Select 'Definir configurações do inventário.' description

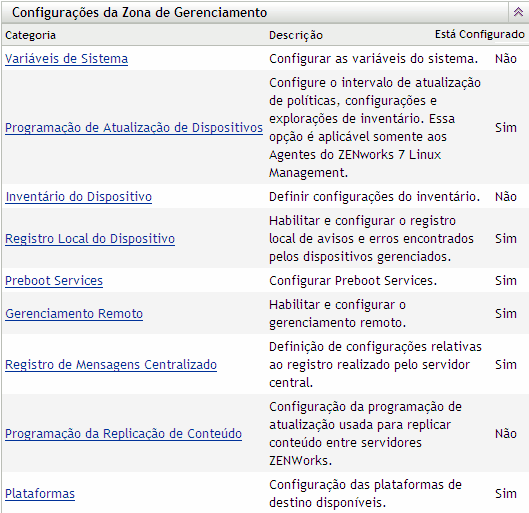coord(374,197)
